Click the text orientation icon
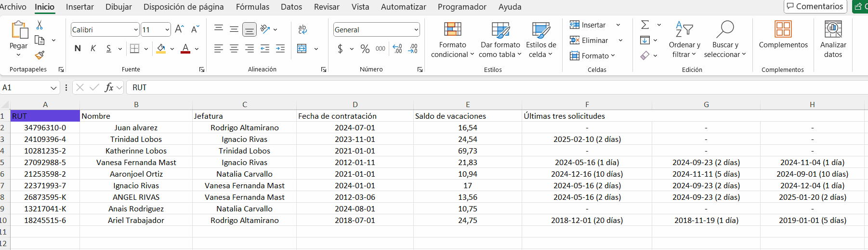 pos(265,29)
